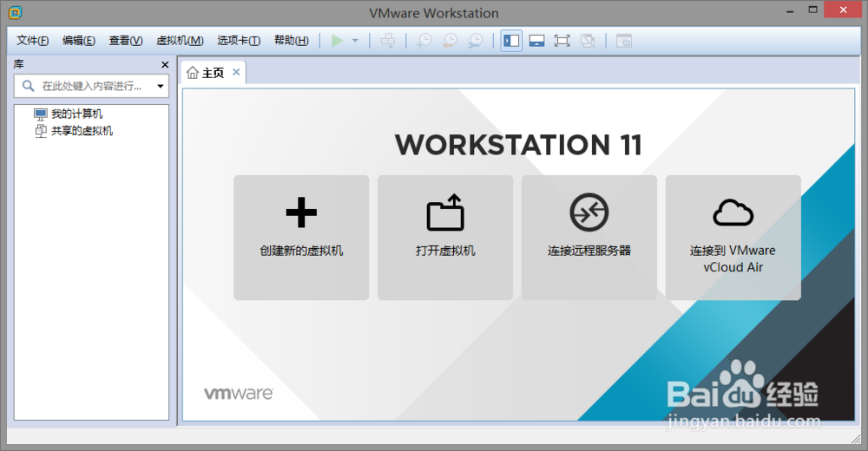
Task: Click the console view toolbar icon
Action: pos(624,41)
